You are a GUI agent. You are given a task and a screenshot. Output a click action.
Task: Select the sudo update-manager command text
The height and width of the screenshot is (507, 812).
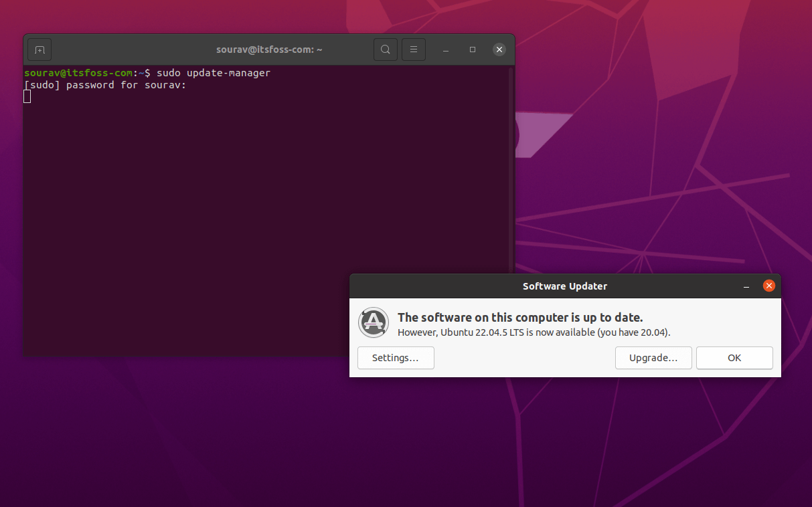(x=212, y=73)
